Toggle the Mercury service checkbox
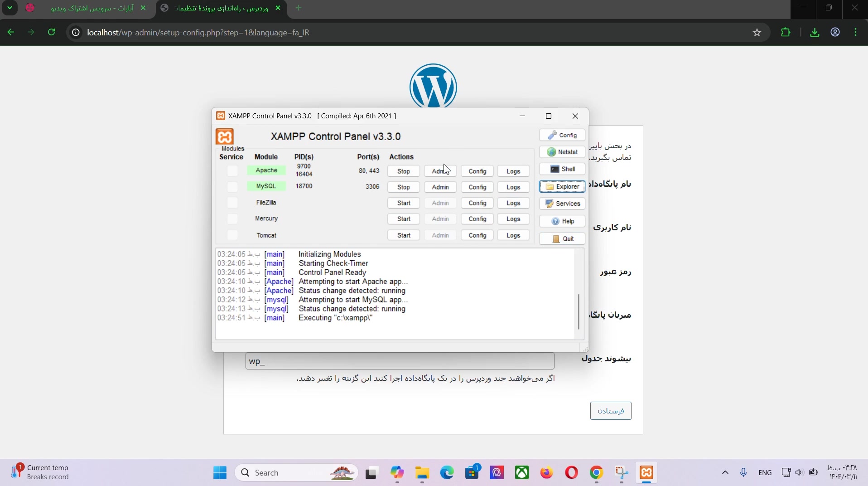The image size is (868, 486). [x=232, y=219]
